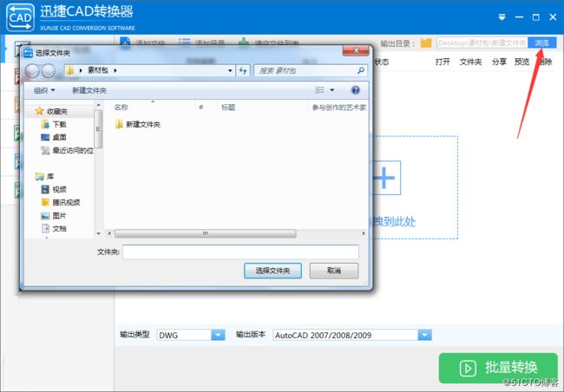Click the navigation pane vertical scrollbar
This screenshot has width=564, height=392.
tap(98, 129)
